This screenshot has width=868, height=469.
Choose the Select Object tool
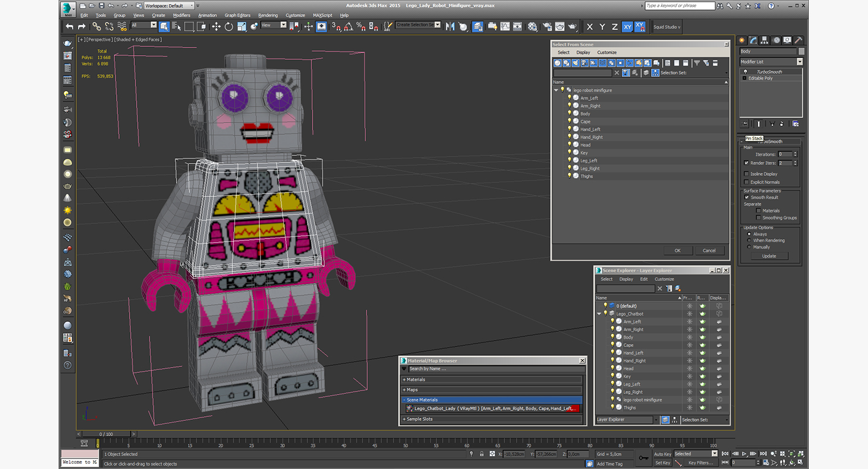click(x=164, y=26)
